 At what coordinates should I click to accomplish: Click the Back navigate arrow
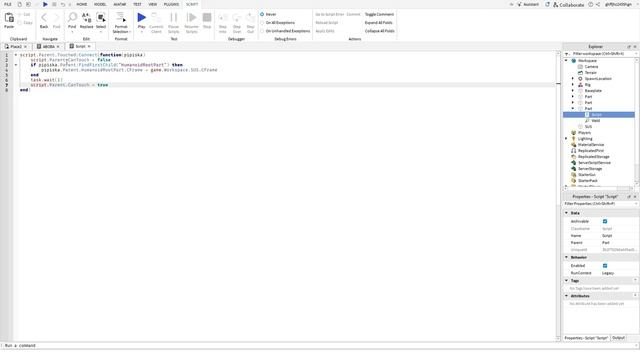(x=44, y=18)
